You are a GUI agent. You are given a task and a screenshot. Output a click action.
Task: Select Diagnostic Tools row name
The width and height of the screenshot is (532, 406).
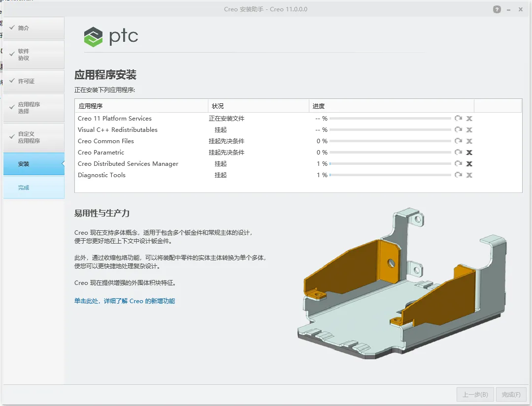(x=101, y=175)
